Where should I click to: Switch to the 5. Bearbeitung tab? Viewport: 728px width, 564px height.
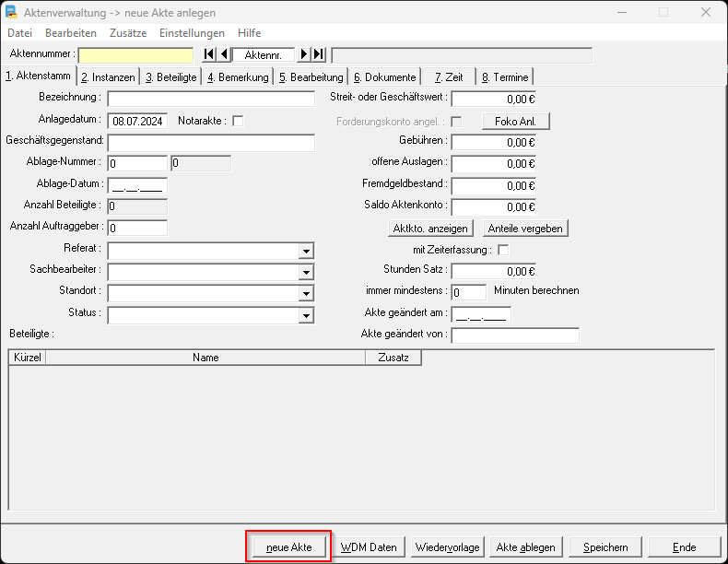(311, 77)
